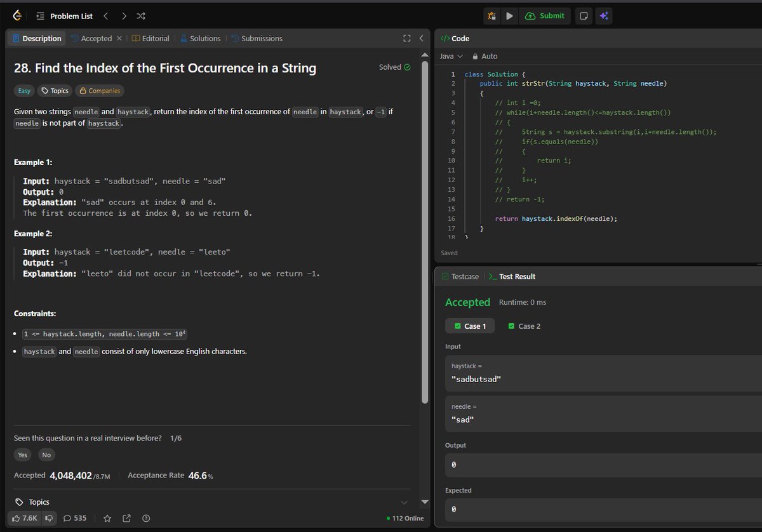The image size is (762, 532).
Task: Click the haystack input value field
Action: point(603,374)
